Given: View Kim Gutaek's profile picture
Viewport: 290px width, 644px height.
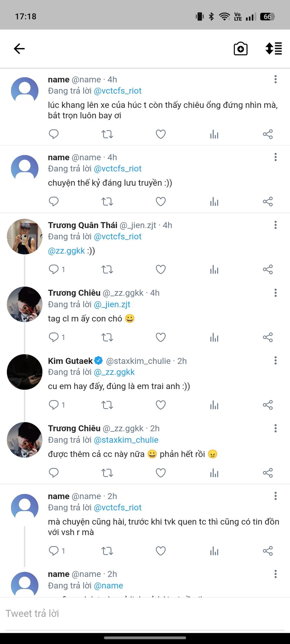Looking at the screenshot, I should [25, 372].
